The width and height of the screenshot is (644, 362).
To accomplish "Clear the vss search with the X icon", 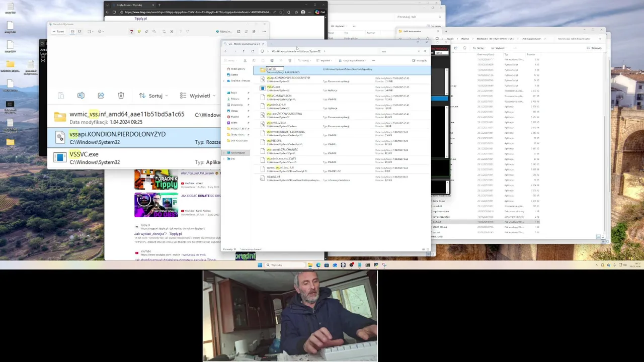I will pos(419,51).
